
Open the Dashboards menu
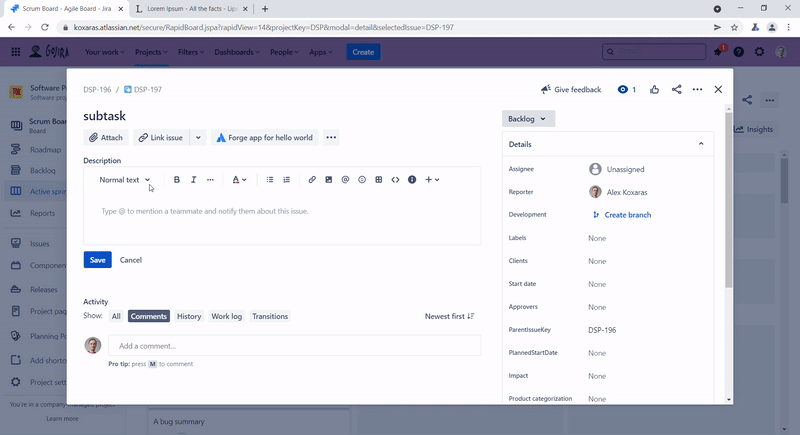click(x=237, y=52)
